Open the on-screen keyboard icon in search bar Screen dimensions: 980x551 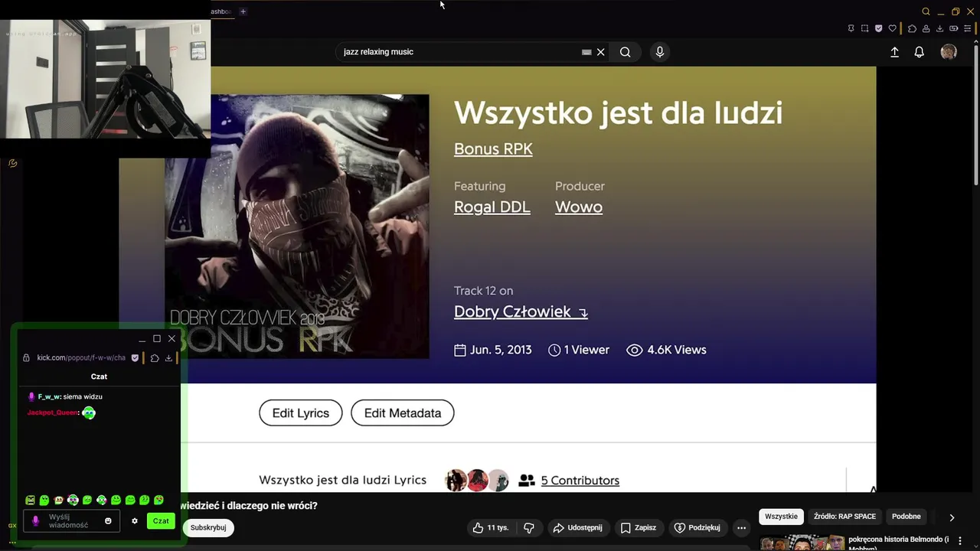586,52
